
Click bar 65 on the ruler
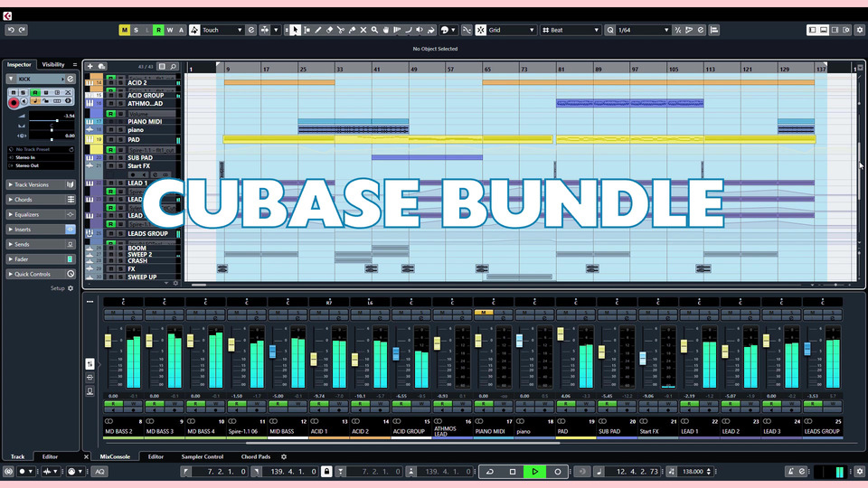[487, 70]
